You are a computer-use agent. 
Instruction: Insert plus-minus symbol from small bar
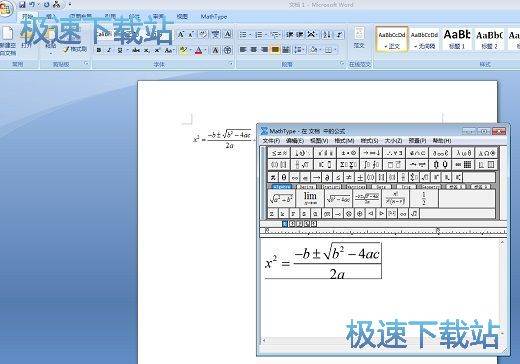[360, 177]
